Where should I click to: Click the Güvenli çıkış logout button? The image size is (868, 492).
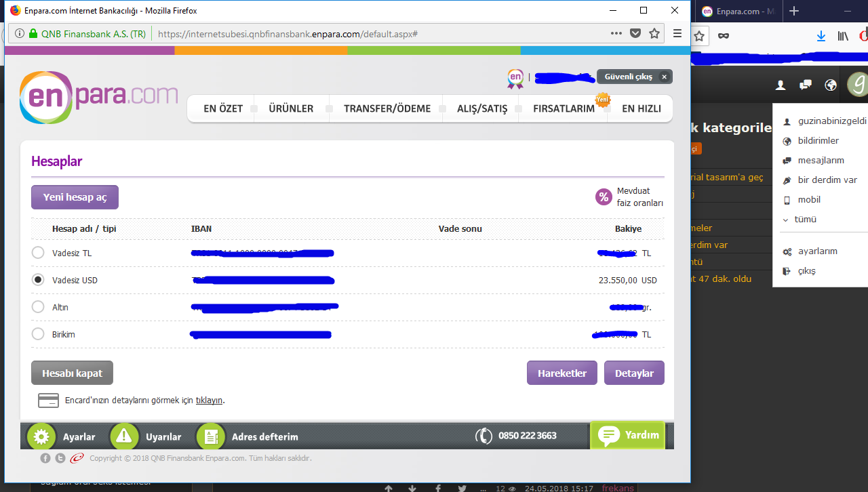(635, 77)
